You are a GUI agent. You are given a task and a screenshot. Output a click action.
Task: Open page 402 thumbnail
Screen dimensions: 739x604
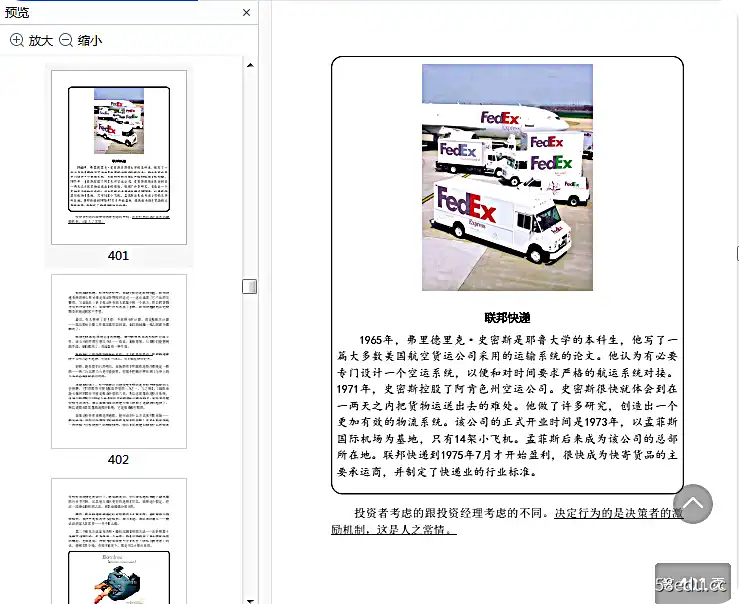tap(119, 361)
